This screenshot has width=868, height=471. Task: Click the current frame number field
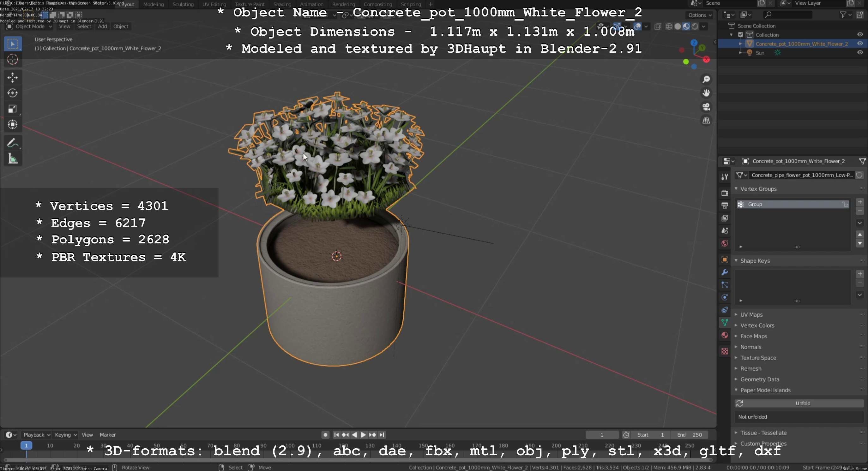(602, 435)
